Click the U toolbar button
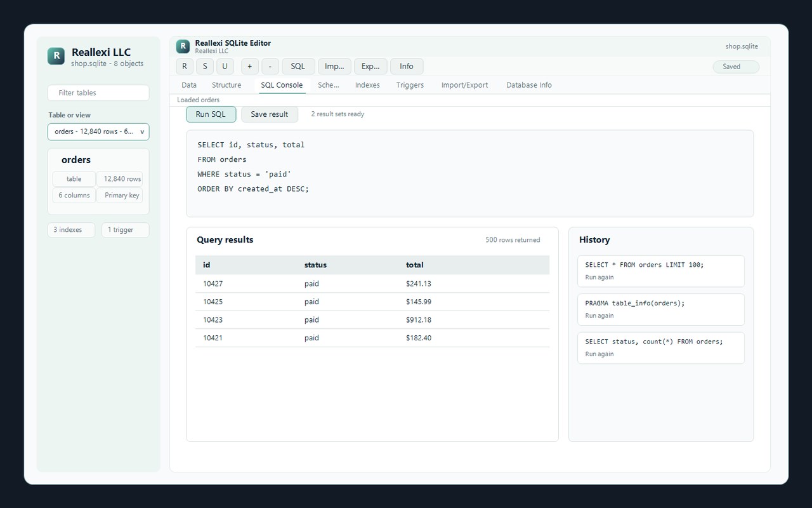Image resolution: width=812 pixels, height=508 pixels. coord(225,66)
